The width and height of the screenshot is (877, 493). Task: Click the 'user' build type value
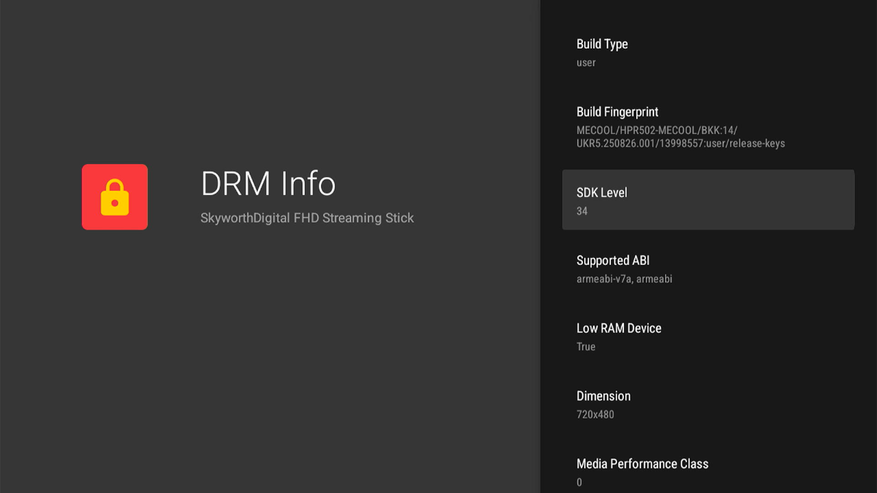tap(586, 63)
